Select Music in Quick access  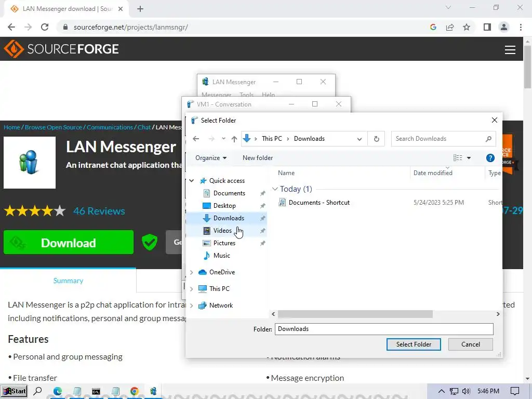click(x=221, y=256)
